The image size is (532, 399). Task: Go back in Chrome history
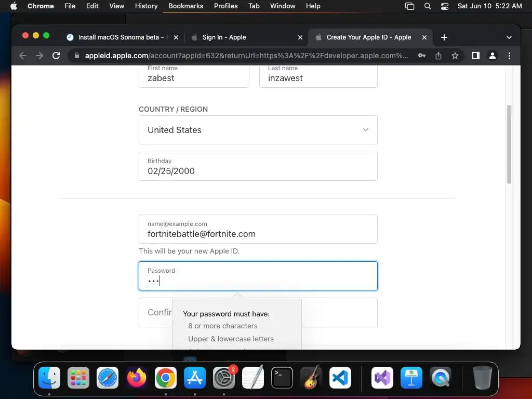click(23, 56)
